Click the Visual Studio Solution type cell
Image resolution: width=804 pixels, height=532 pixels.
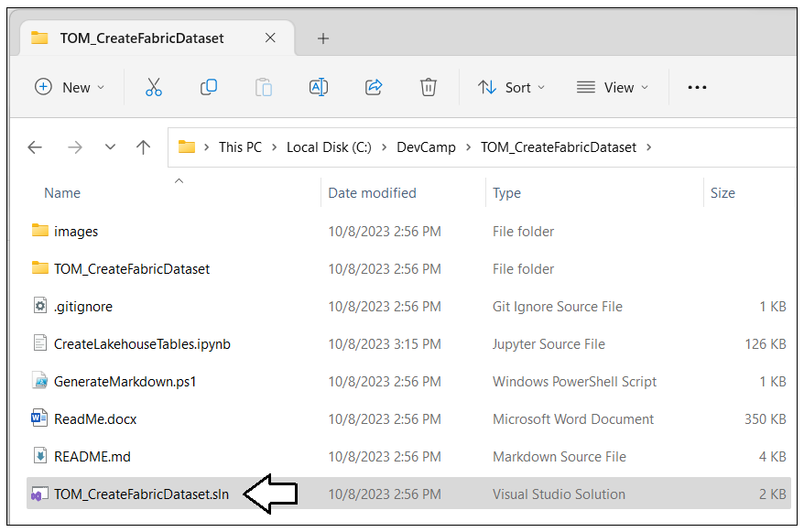tap(559, 494)
